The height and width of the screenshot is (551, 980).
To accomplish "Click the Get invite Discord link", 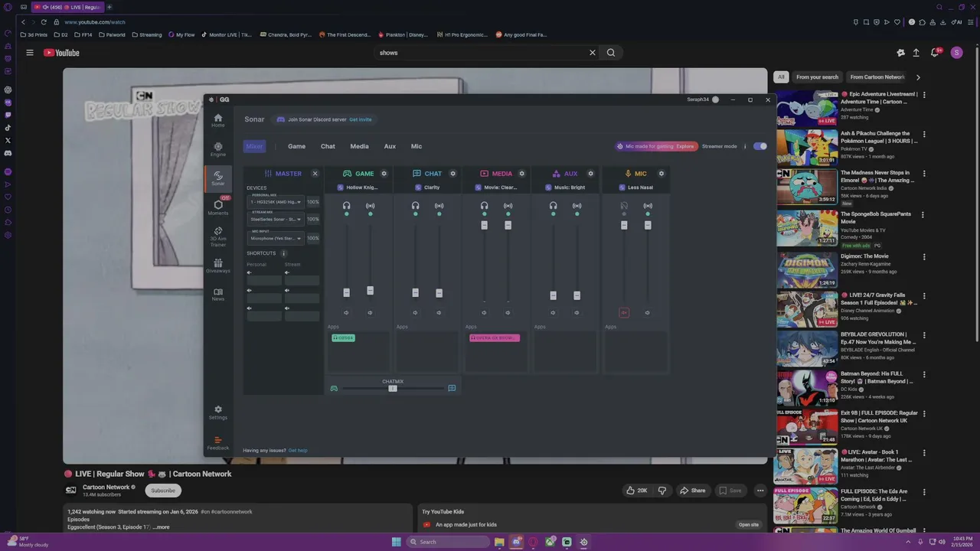I will (361, 119).
